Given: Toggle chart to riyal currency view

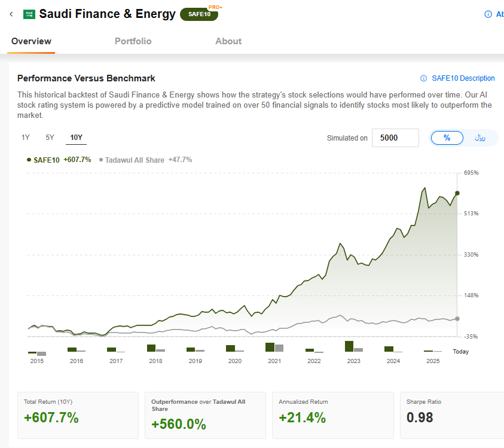Looking at the screenshot, I should click(480, 138).
